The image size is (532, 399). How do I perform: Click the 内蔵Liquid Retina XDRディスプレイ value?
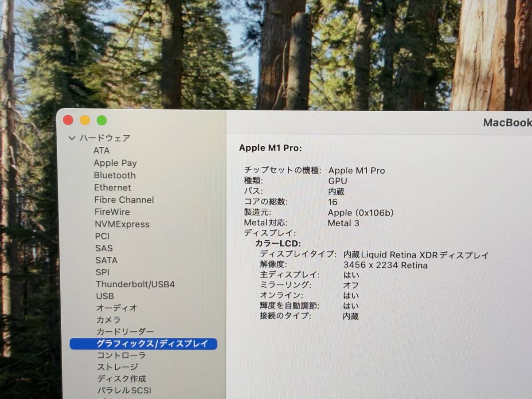(416, 255)
